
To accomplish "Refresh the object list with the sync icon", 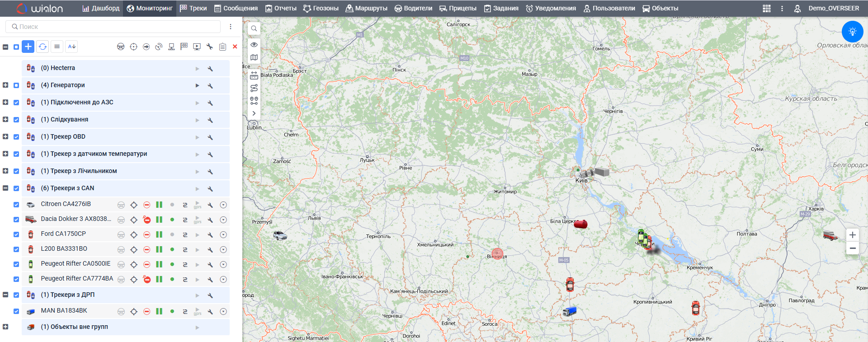I will pyautogui.click(x=42, y=47).
